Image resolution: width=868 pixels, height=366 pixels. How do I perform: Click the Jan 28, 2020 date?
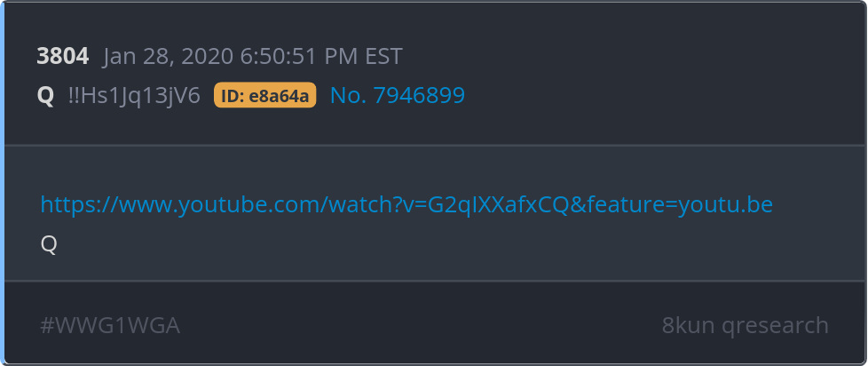click(x=169, y=57)
